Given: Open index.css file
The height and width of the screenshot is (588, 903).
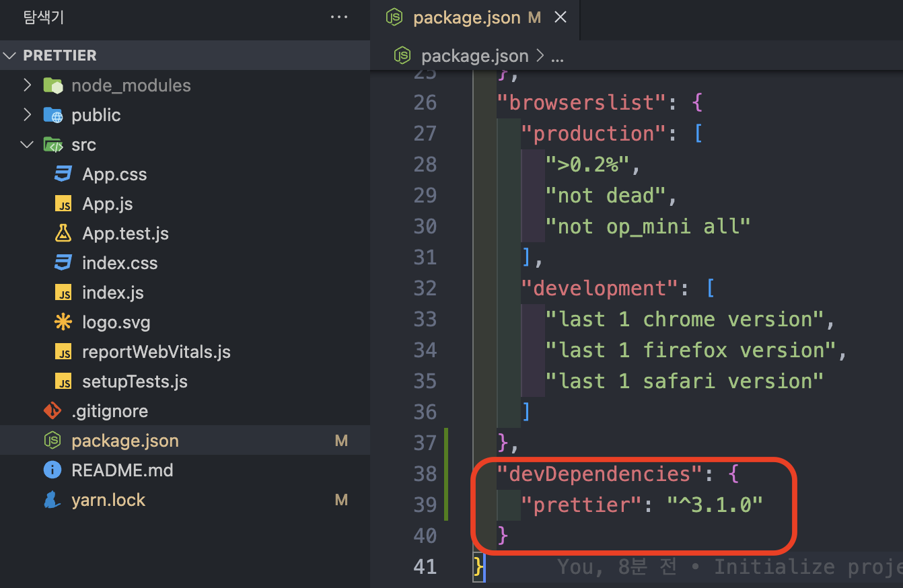Looking at the screenshot, I should pyautogui.click(x=120, y=263).
